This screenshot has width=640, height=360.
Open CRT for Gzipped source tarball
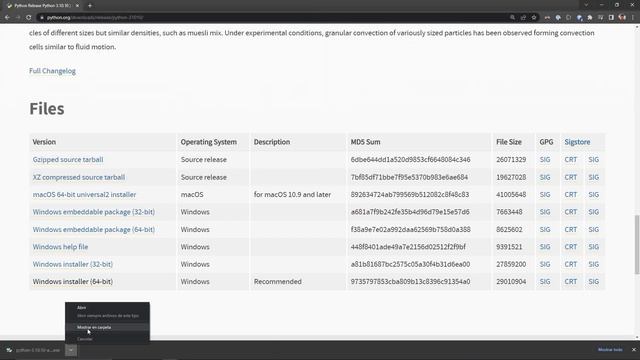click(571, 160)
